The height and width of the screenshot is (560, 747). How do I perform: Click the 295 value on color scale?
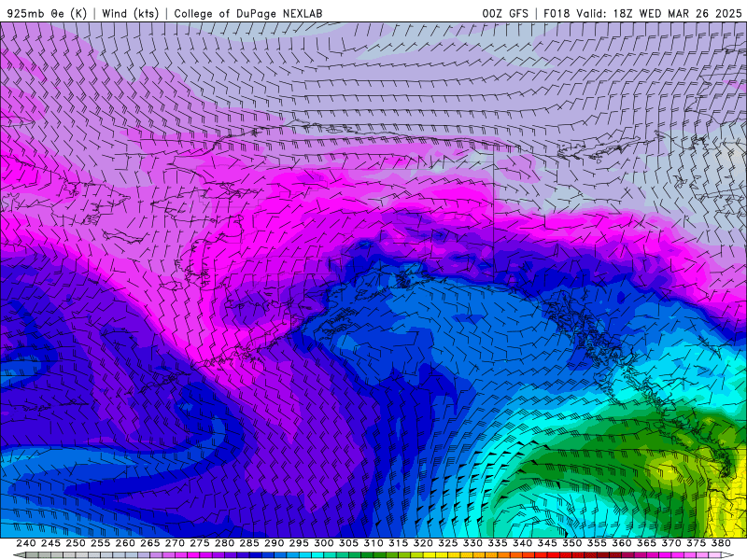299,543
